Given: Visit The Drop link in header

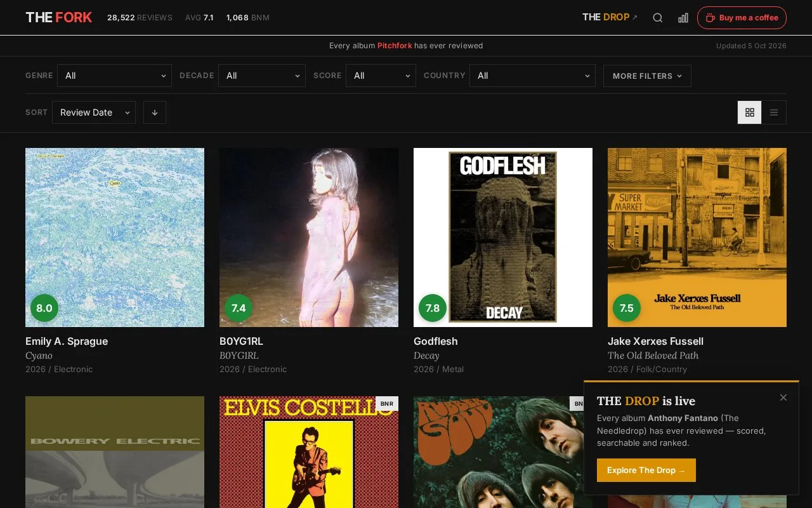Looking at the screenshot, I should [610, 17].
